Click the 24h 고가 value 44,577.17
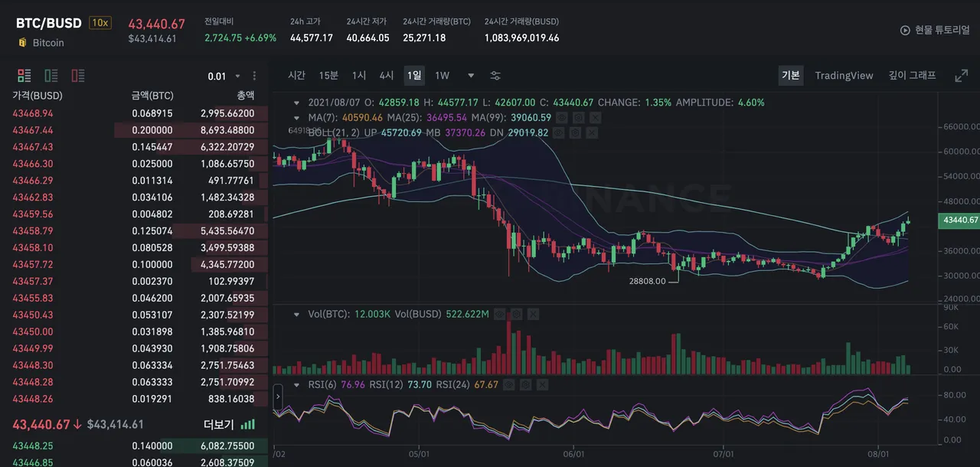980x467 pixels. coord(312,38)
